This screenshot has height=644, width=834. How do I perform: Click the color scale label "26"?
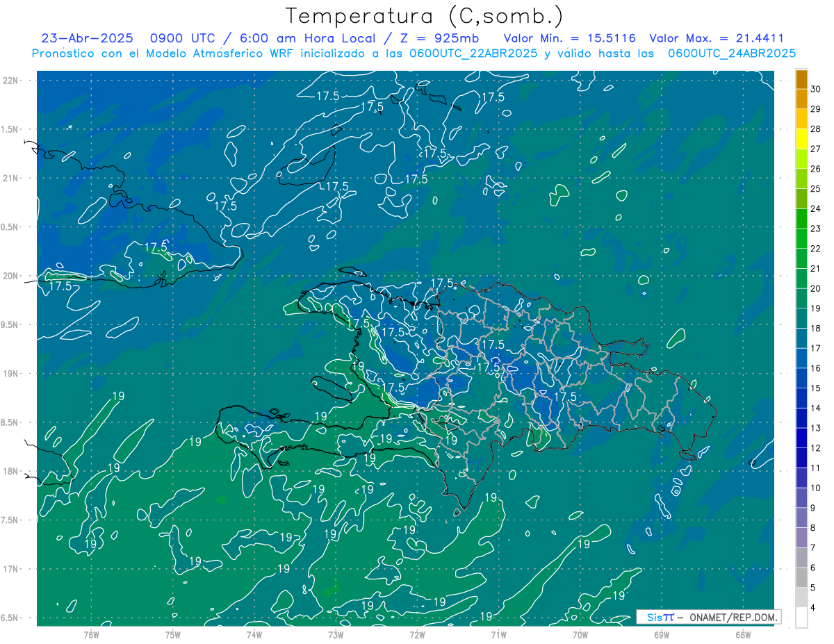pyautogui.click(x=816, y=169)
